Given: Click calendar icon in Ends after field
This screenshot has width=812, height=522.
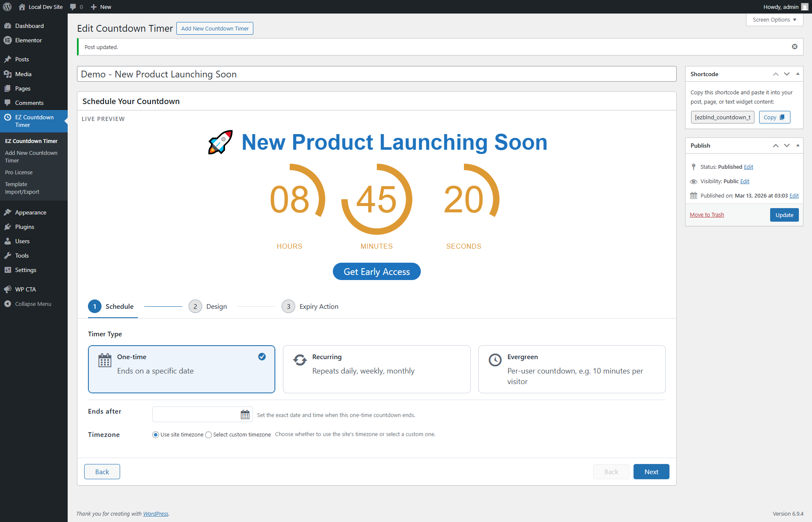Looking at the screenshot, I should tap(245, 415).
